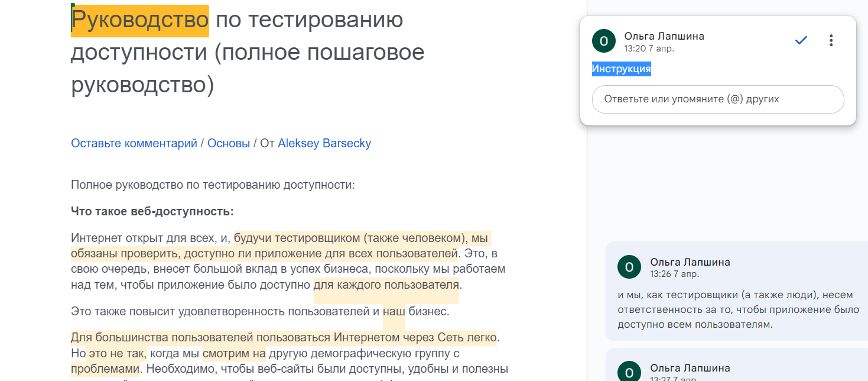Screen dimensions: 868x381
Task: Click the highlighted word "проблемами"
Action: pyautogui.click(x=105, y=369)
